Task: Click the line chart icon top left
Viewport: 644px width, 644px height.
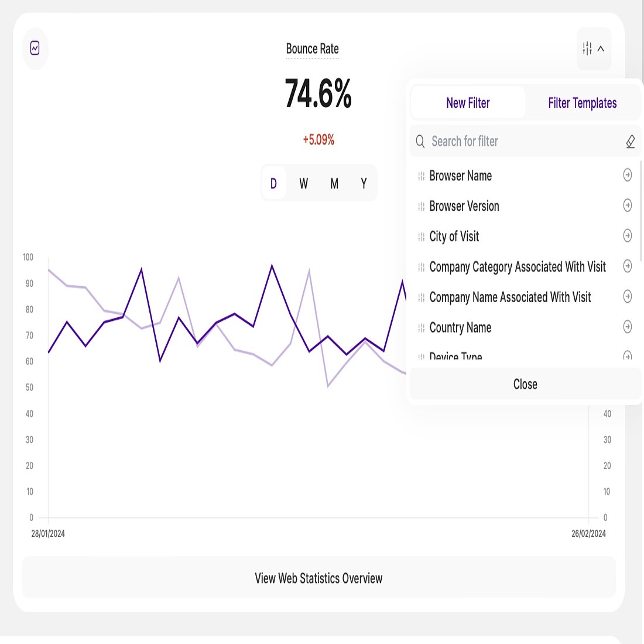Action: (x=35, y=49)
